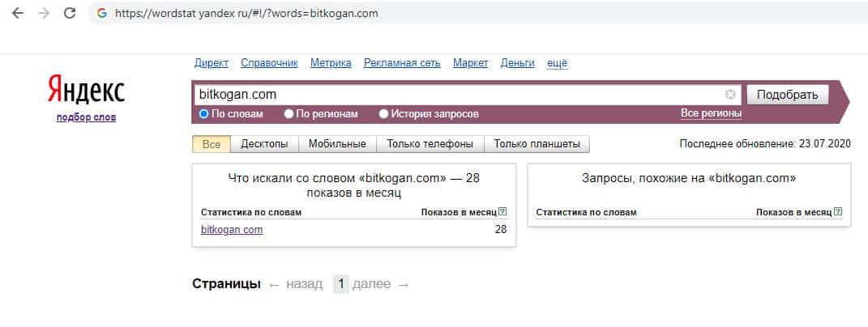The image size is (868, 327).
Task: Click the 'Страницы' label
Action: pyautogui.click(x=226, y=284)
